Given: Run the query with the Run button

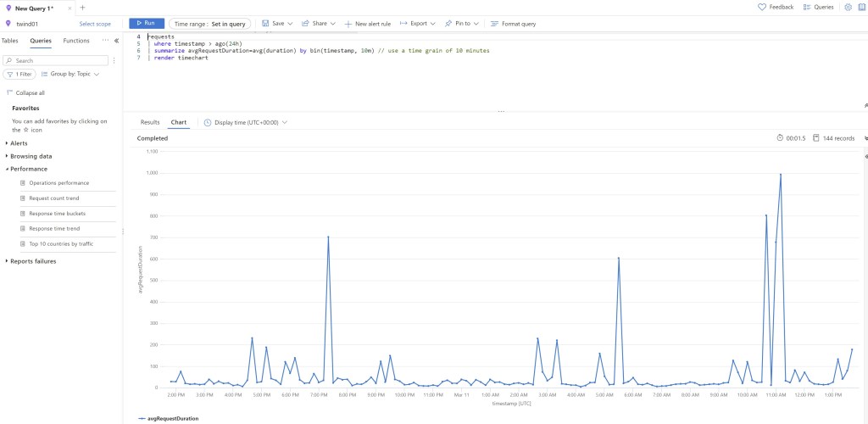Looking at the screenshot, I should tap(147, 23).
